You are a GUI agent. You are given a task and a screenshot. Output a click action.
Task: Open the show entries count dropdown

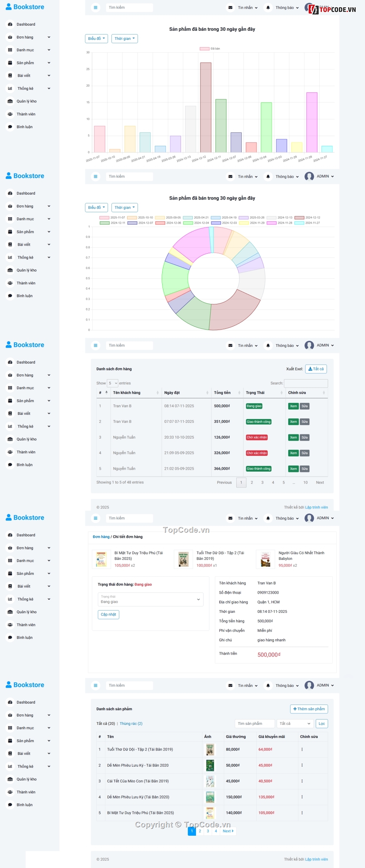(113, 383)
